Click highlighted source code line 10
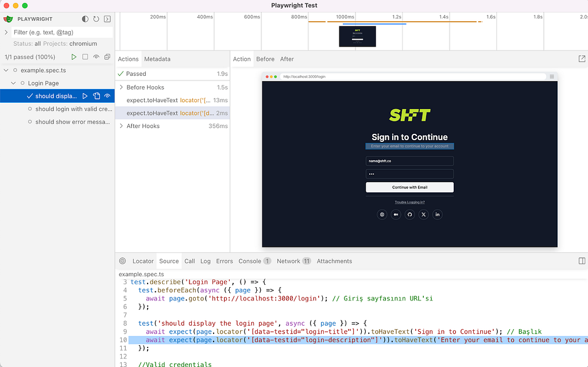Viewport: 588px width, 367px height. click(358, 340)
